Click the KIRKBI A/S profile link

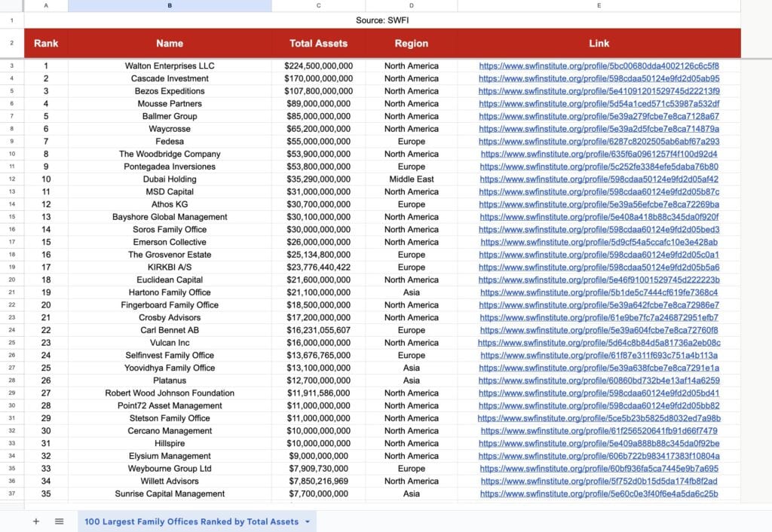pyautogui.click(x=599, y=268)
